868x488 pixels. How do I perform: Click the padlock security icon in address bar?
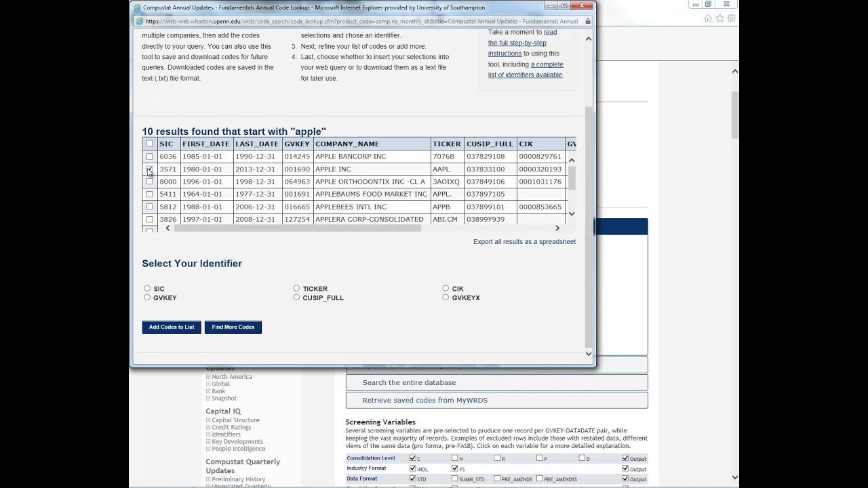(x=588, y=21)
